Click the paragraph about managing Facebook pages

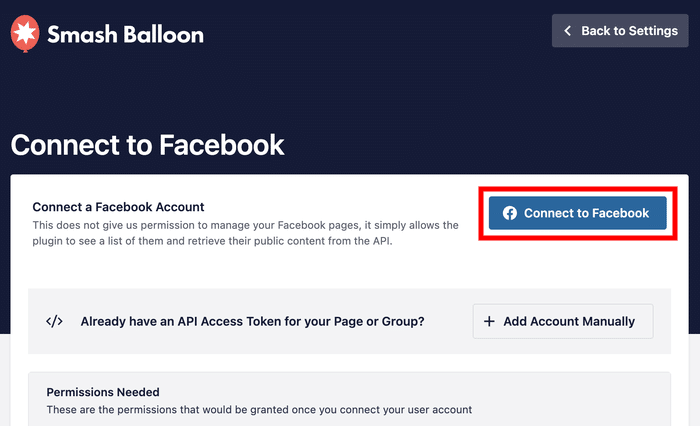245,233
